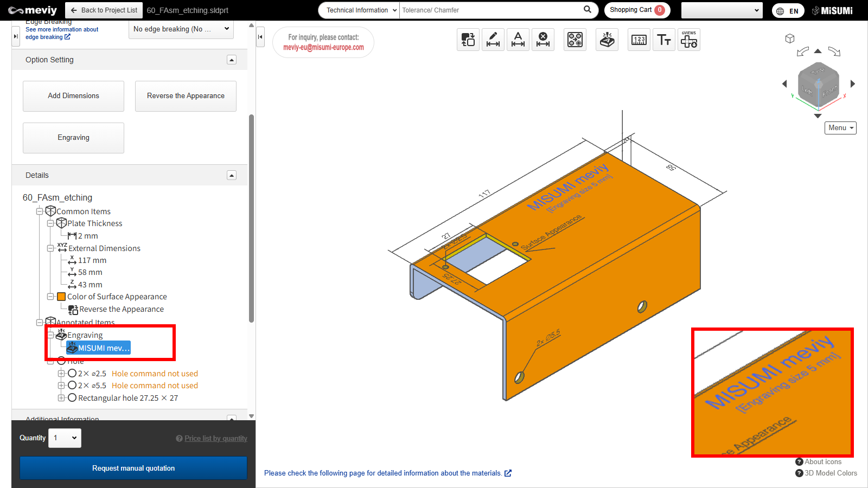
Task: Click the Top face of view cube
Action: tap(818, 72)
